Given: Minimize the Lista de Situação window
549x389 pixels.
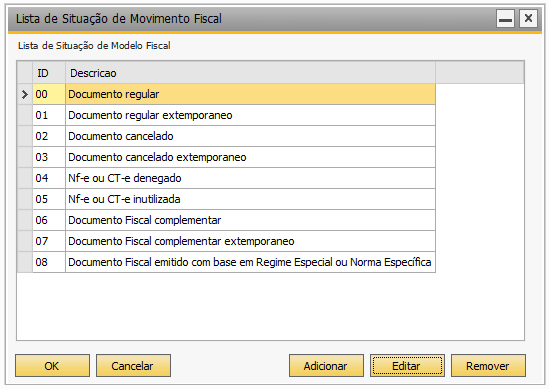Looking at the screenshot, I should point(505,19).
